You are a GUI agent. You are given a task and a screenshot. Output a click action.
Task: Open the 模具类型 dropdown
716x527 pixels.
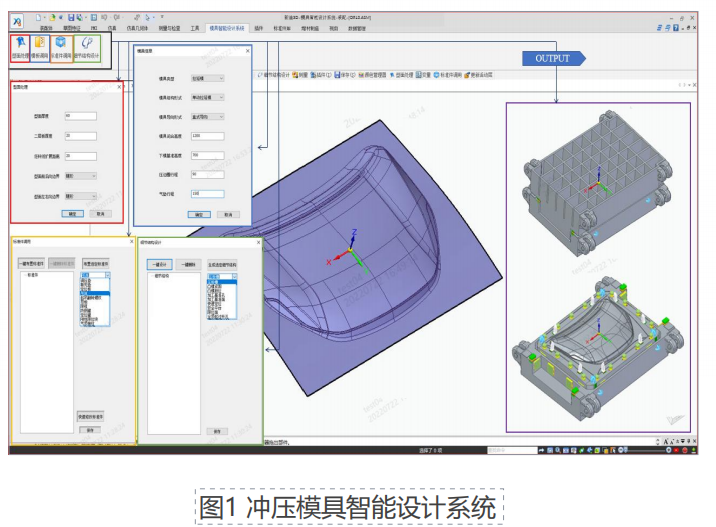point(207,78)
